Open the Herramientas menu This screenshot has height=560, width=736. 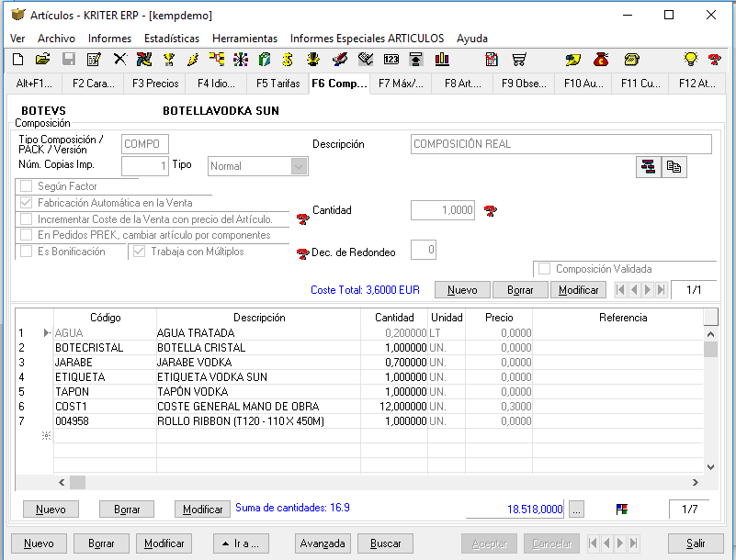(244, 39)
